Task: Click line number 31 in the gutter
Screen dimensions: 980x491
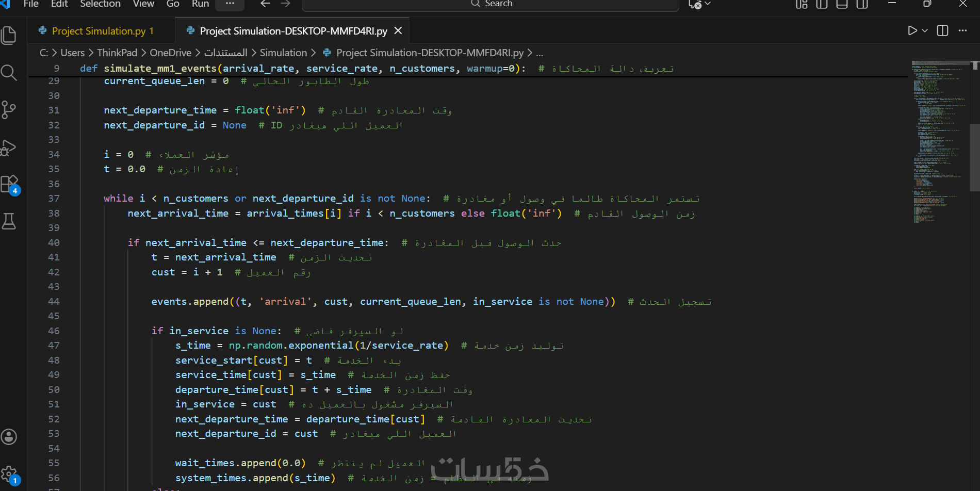Action: pos(54,110)
